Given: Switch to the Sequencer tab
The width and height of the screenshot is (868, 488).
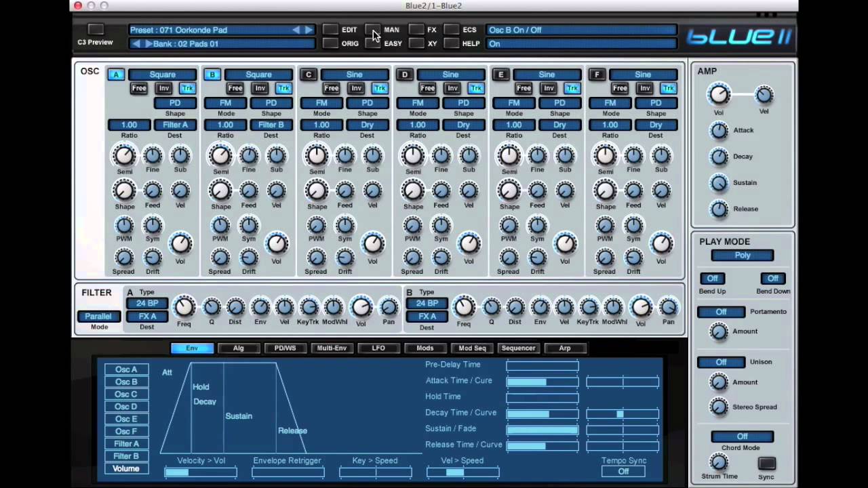Looking at the screenshot, I should [519, 348].
